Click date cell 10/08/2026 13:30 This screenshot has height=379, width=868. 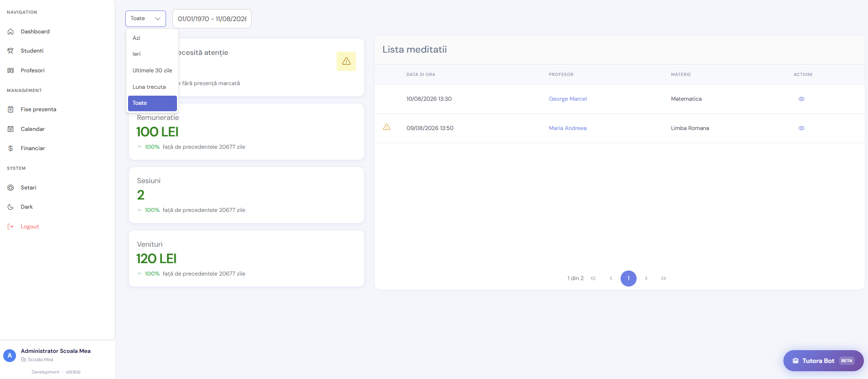[x=429, y=99]
